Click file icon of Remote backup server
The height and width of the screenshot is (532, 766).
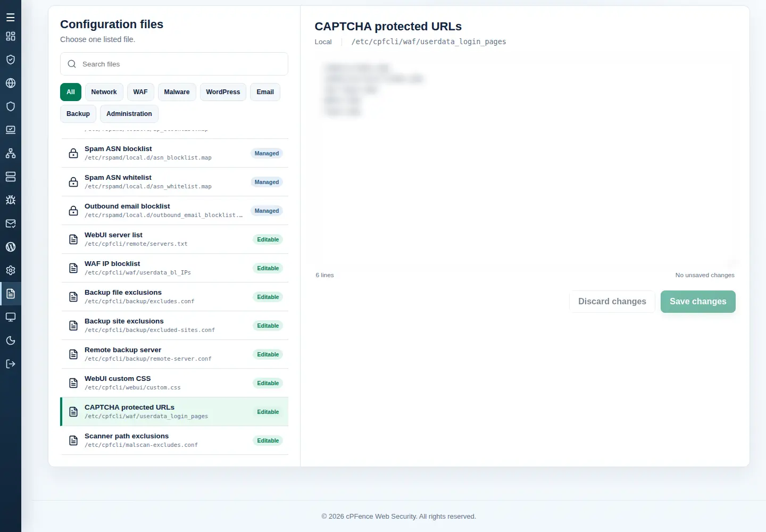tap(73, 354)
